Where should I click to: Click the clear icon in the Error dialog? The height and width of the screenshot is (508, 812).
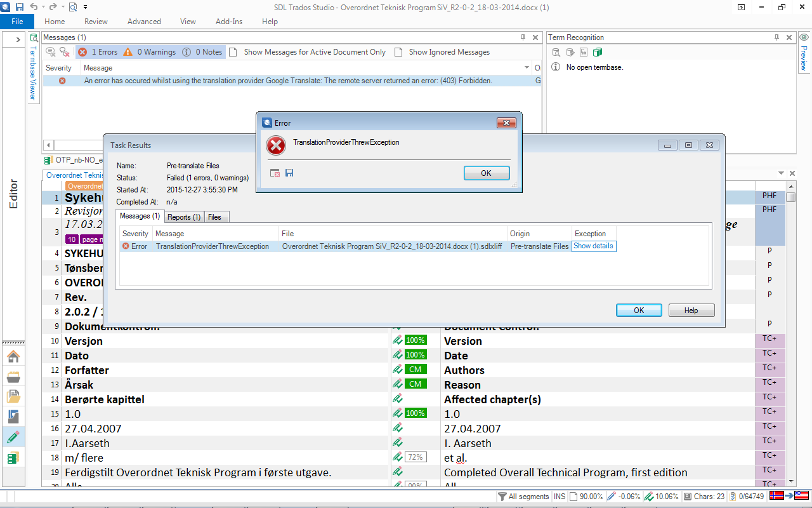click(275, 173)
